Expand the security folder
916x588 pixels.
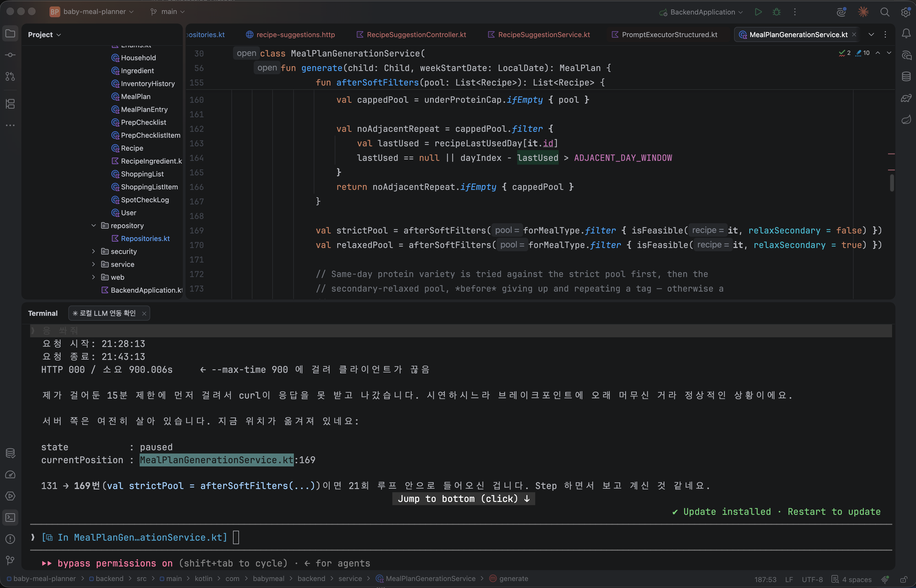94,251
